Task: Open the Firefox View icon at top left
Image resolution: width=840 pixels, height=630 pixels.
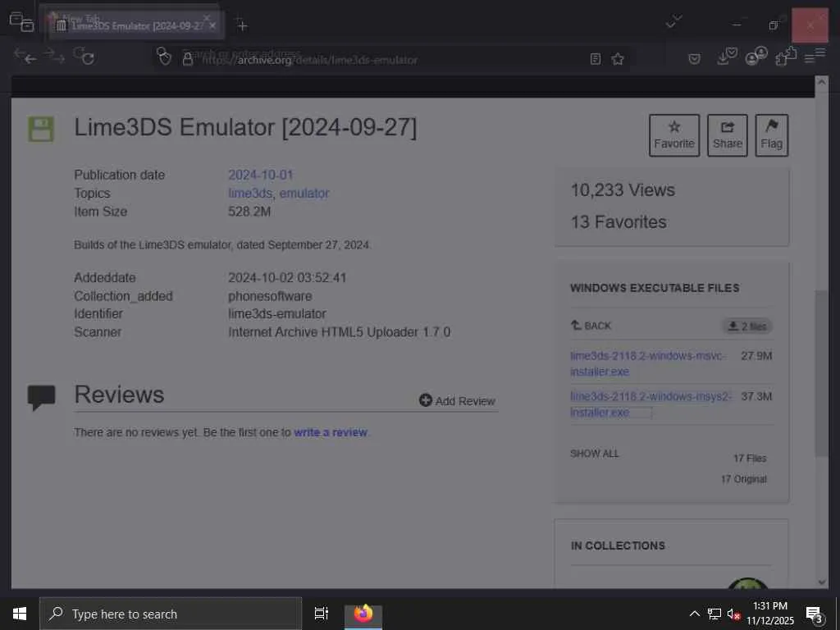Action: click(x=27, y=25)
